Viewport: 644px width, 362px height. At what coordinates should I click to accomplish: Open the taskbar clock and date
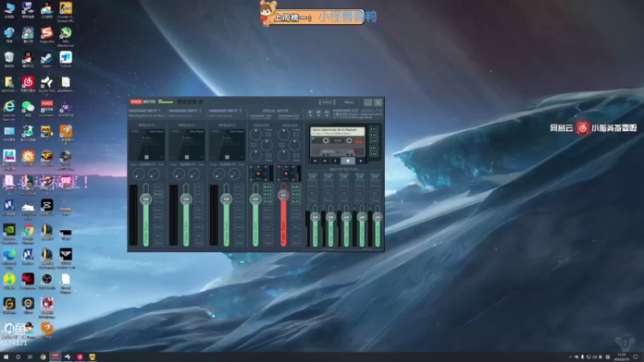coord(621,357)
